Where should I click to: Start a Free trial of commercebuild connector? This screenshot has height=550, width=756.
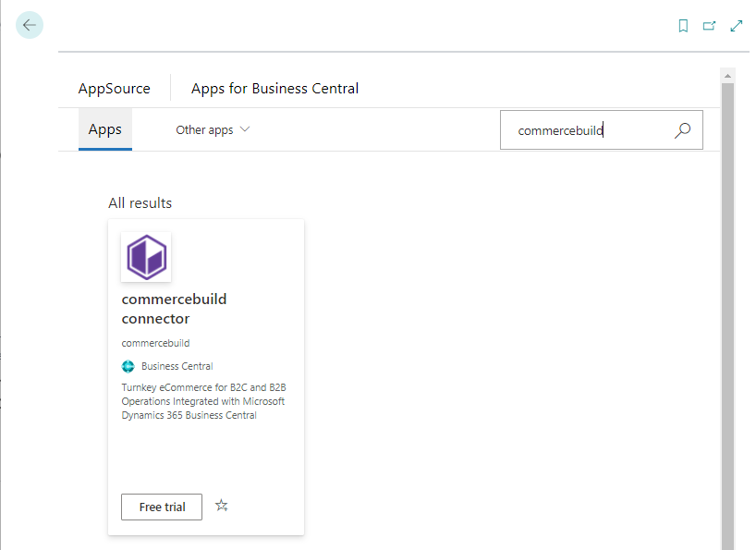(161, 507)
